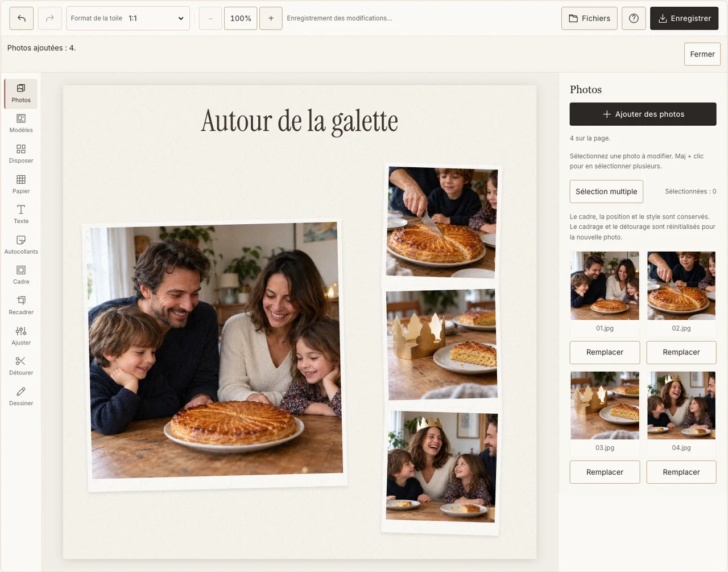
Task: Zoom in with the plus button
Action: pyautogui.click(x=271, y=18)
